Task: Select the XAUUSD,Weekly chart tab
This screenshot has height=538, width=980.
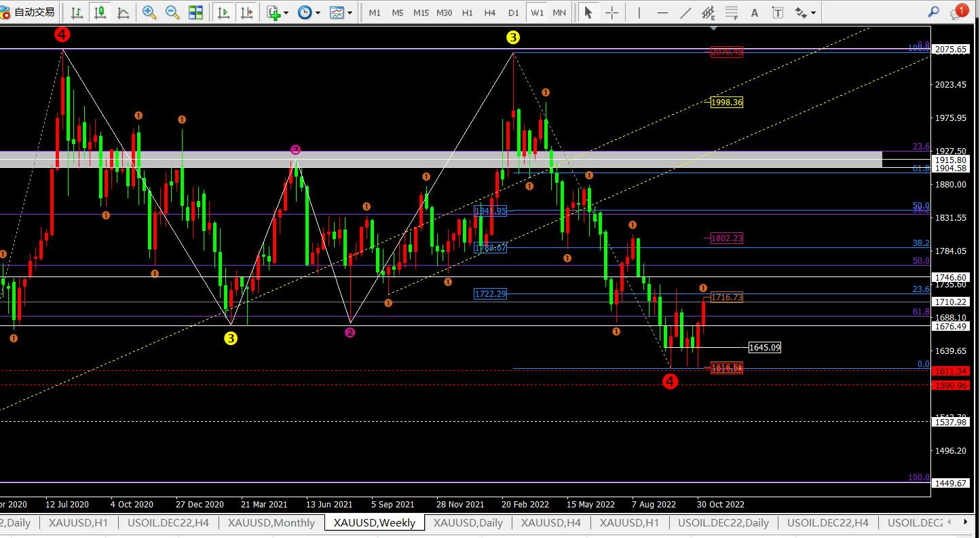Action: click(375, 522)
